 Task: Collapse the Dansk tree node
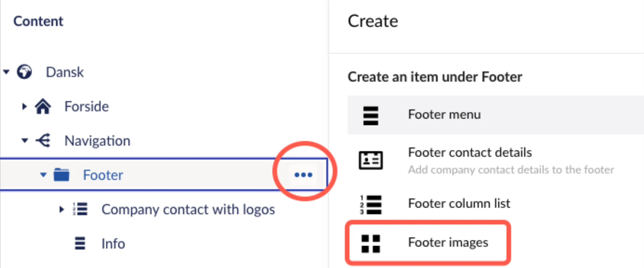coord(6,72)
